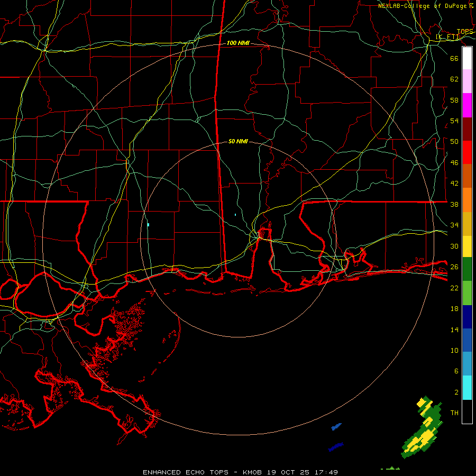Click the TOPS legend title

[465, 32]
